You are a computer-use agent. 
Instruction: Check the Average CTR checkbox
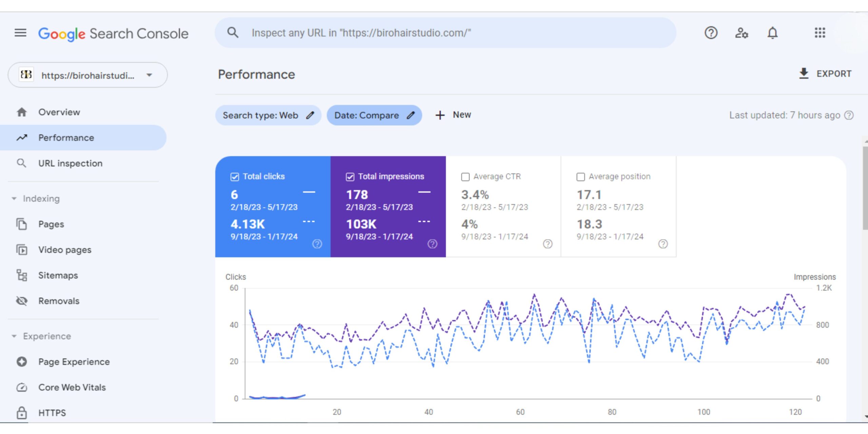coord(465,177)
